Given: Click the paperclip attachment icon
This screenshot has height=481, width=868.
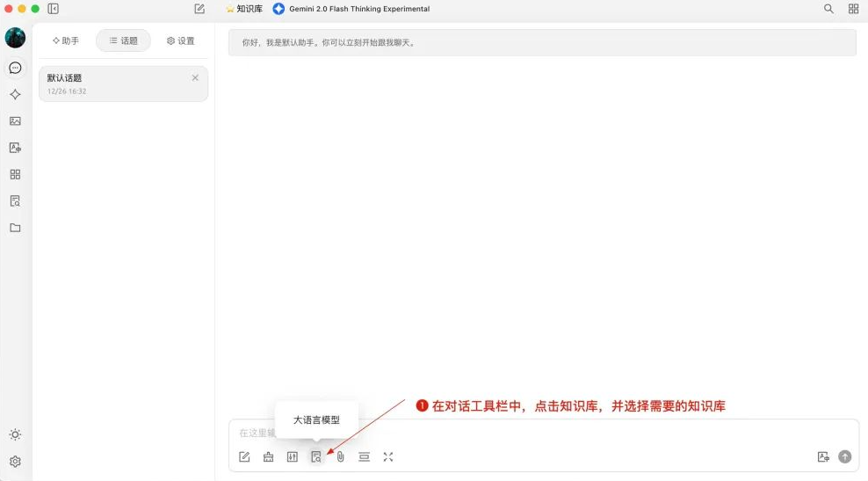Looking at the screenshot, I should point(340,457).
